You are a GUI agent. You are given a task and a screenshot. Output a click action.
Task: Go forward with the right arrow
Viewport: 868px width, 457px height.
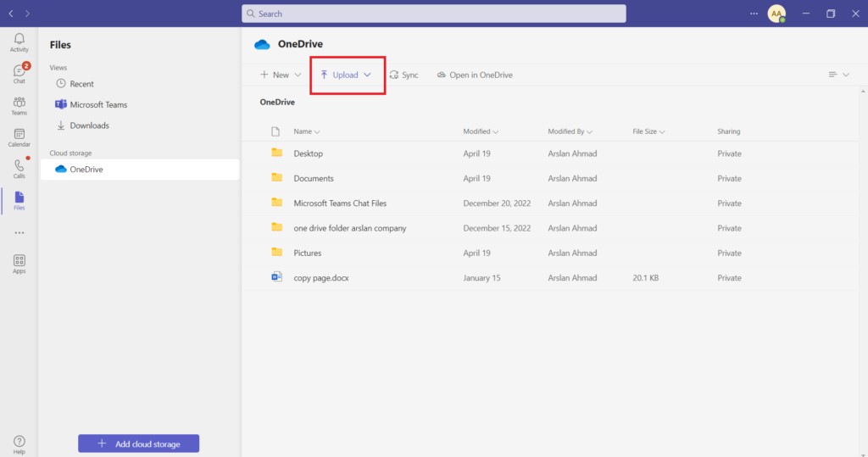[x=27, y=14]
